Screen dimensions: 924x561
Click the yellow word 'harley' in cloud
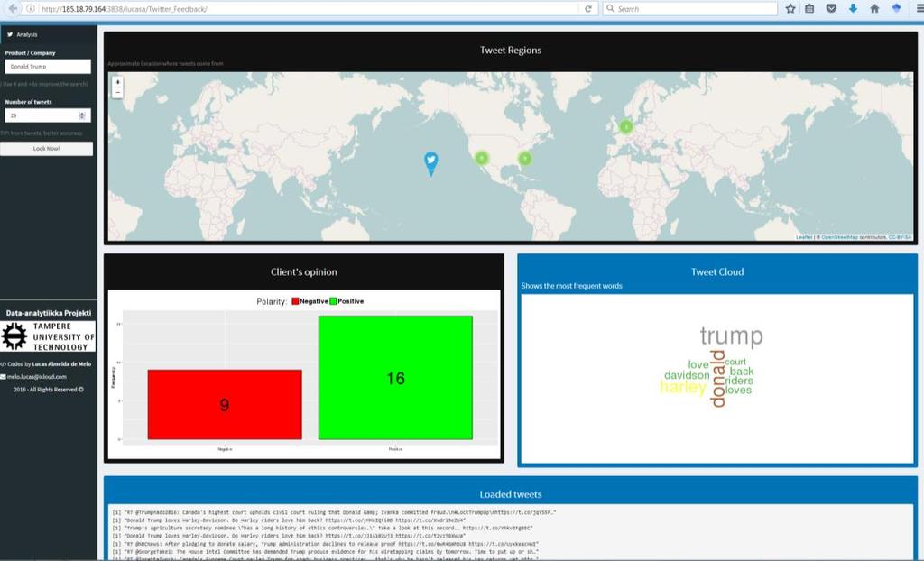[683, 387]
